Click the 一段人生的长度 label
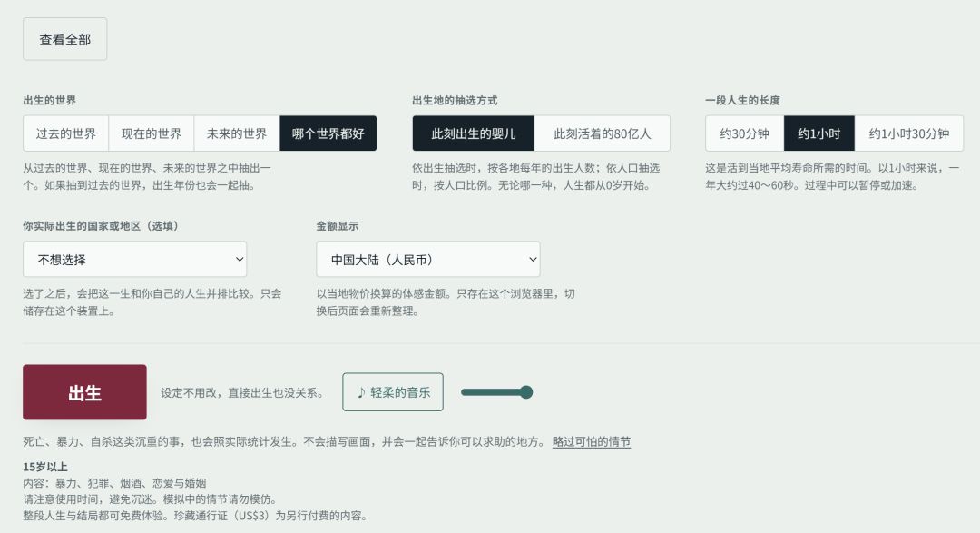 click(x=742, y=100)
